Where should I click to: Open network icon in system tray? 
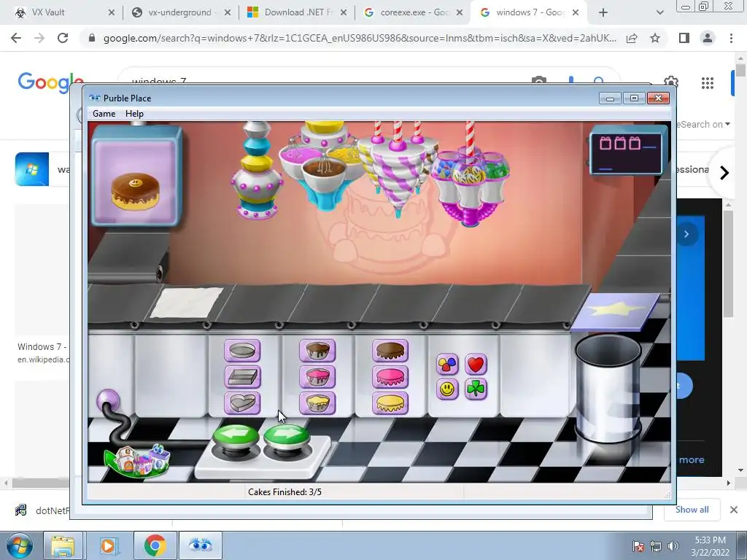(x=656, y=545)
